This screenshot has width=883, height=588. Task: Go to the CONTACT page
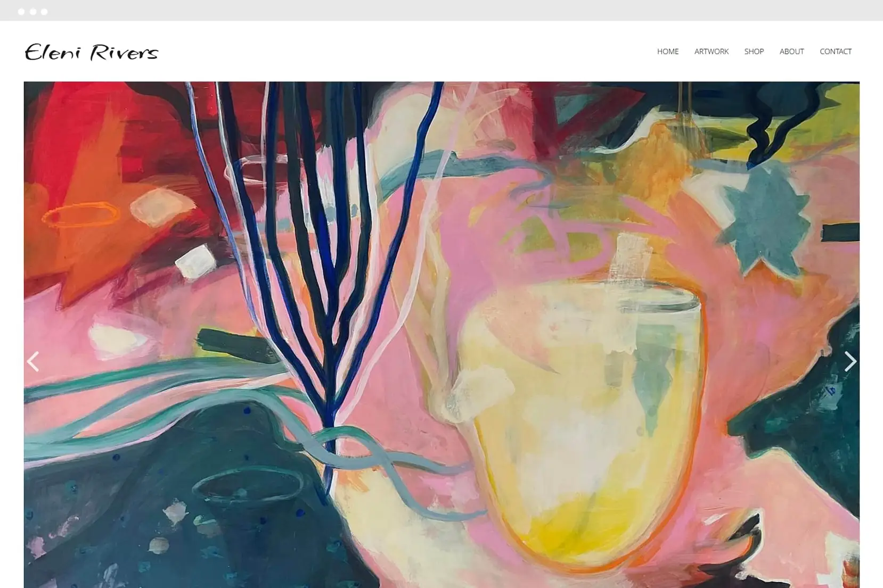point(836,52)
